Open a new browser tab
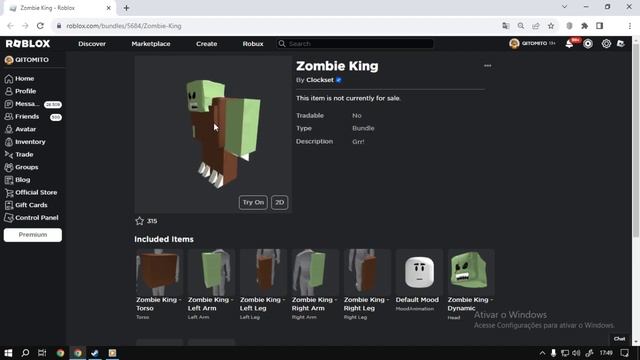The height and width of the screenshot is (360, 640). coord(126,8)
